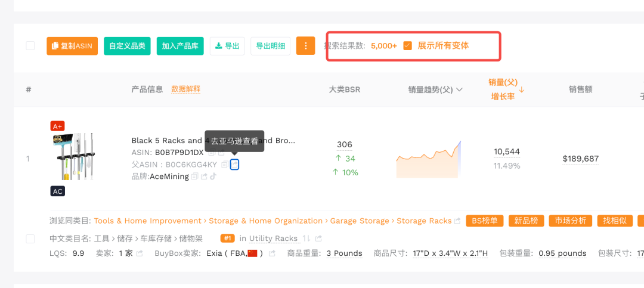Open Storage & Home Organization category link
The width and height of the screenshot is (644, 288).
coord(266,221)
